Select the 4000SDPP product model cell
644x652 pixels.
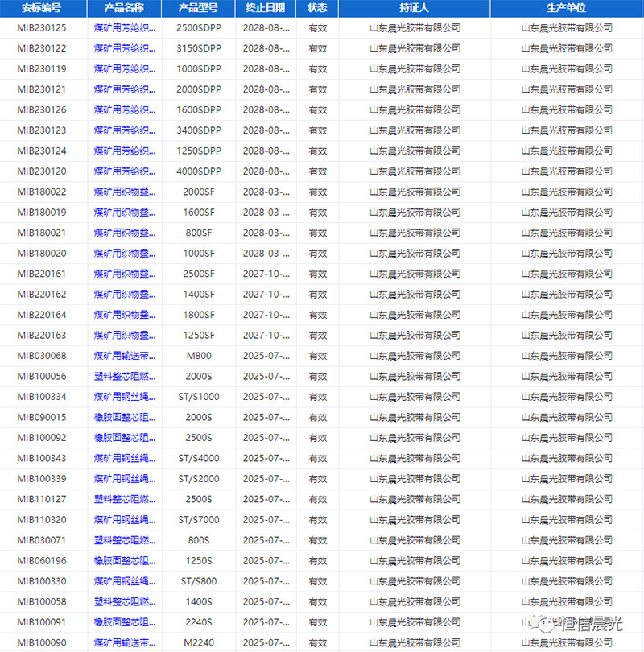(x=198, y=171)
